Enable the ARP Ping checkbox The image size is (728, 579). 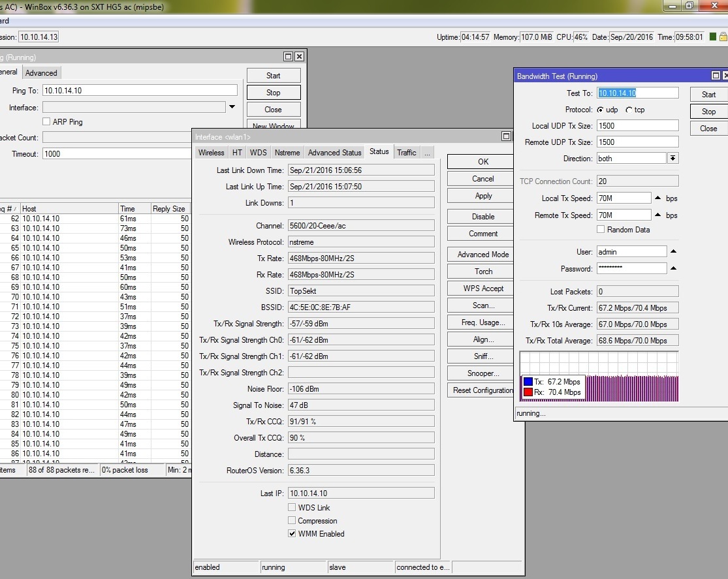click(46, 121)
